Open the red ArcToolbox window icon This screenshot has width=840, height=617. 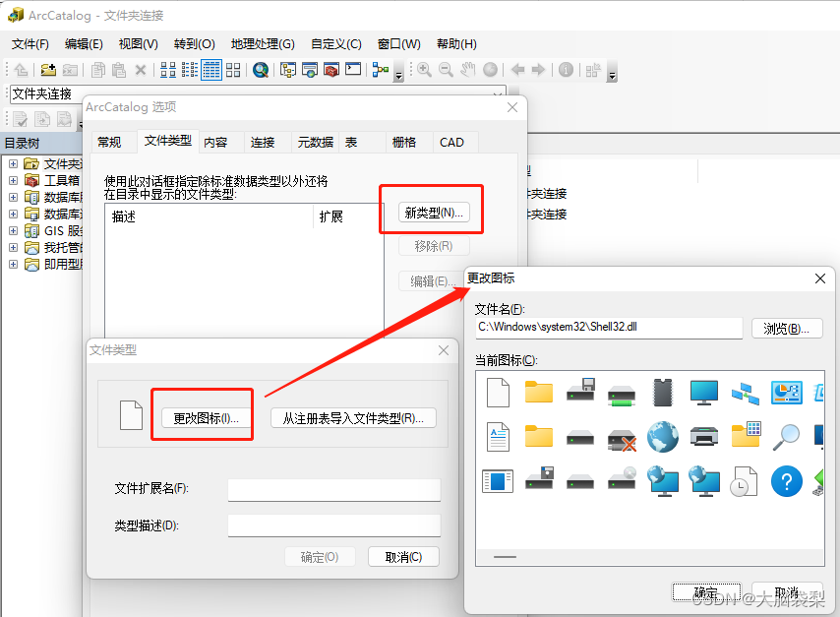331,70
